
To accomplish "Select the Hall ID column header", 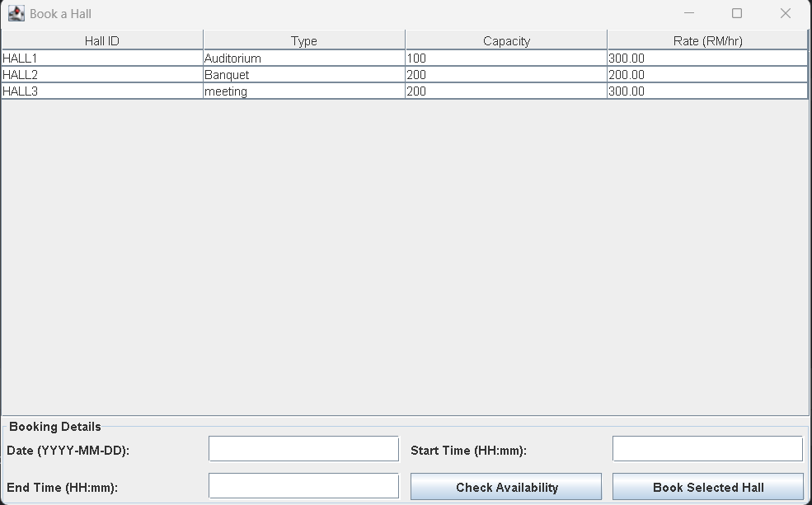I will click(x=102, y=40).
